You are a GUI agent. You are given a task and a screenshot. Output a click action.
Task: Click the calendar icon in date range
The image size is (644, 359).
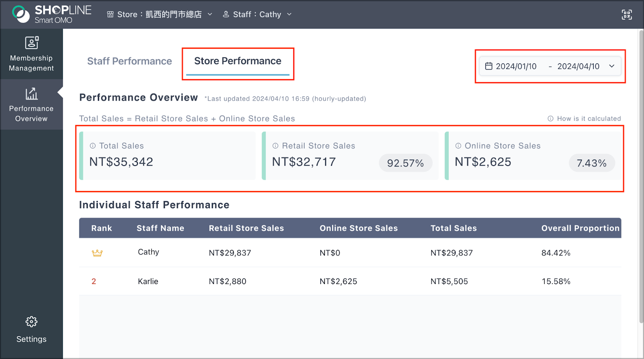[489, 66]
